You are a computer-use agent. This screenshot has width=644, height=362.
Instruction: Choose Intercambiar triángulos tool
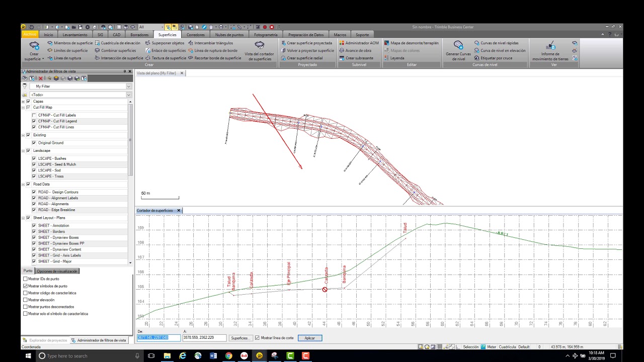tap(210, 43)
